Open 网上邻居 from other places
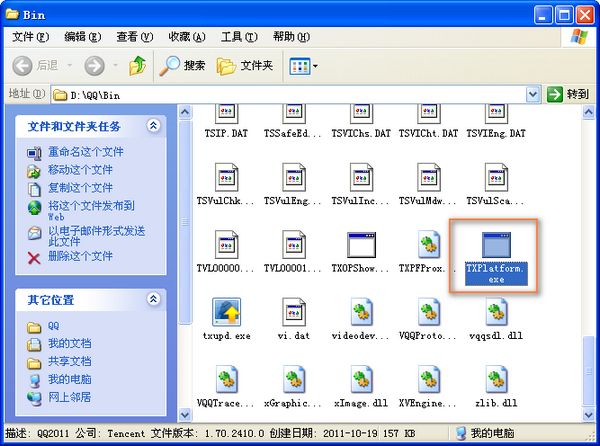 [x=70, y=397]
